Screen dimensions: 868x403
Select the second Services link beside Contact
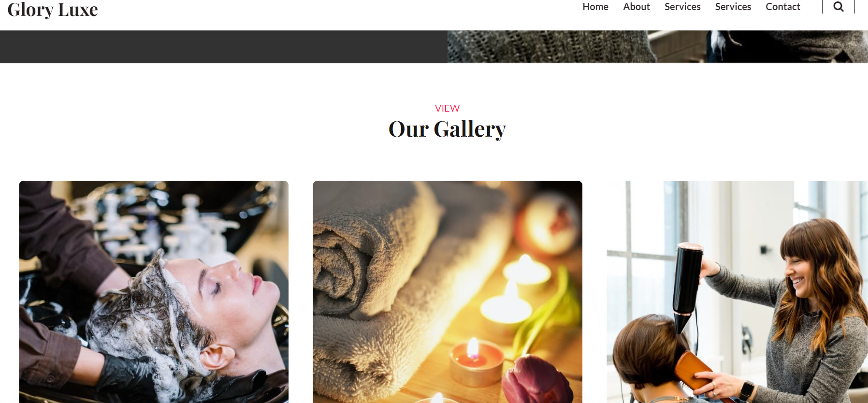coord(733,7)
